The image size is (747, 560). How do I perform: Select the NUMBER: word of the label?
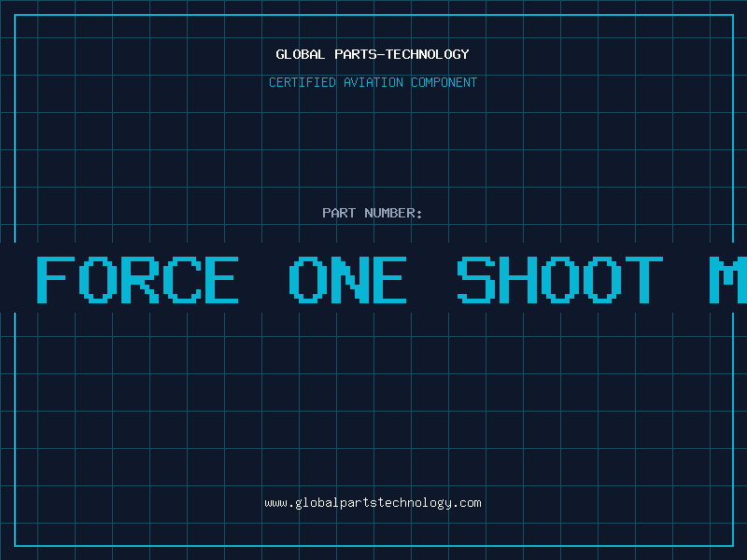tap(393, 213)
